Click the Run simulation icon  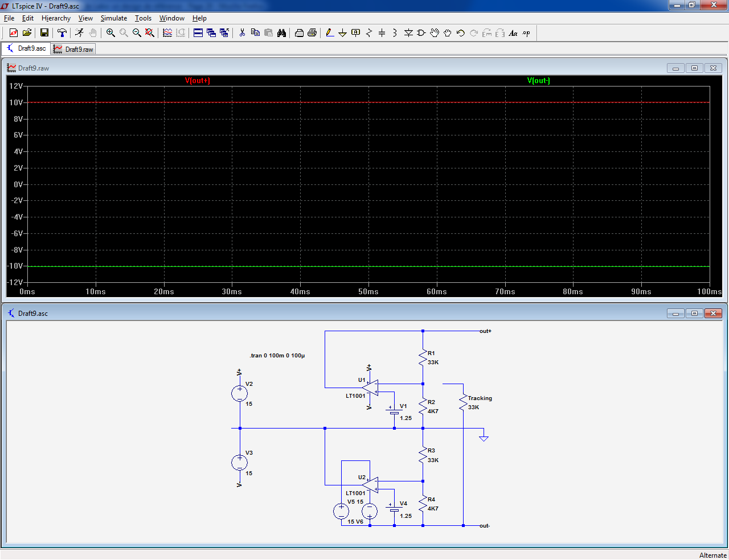[x=79, y=33]
